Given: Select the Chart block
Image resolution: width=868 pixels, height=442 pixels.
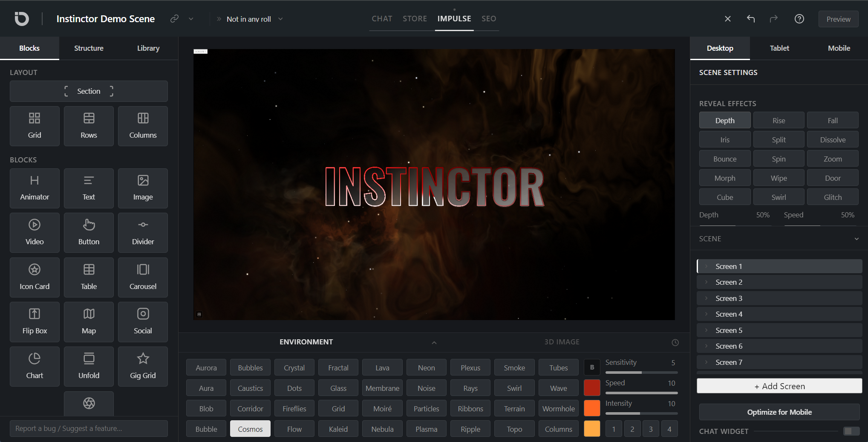Looking at the screenshot, I should [35, 367].
